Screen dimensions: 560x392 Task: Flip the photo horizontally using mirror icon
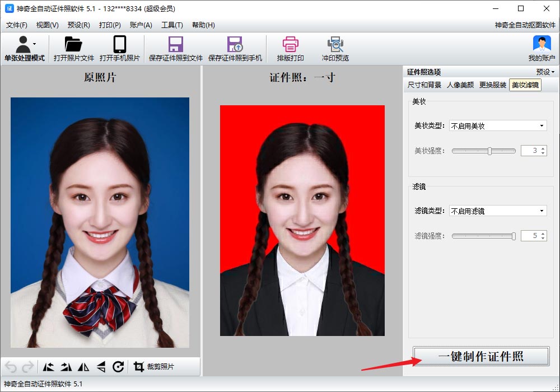click(x=82, y=367)
